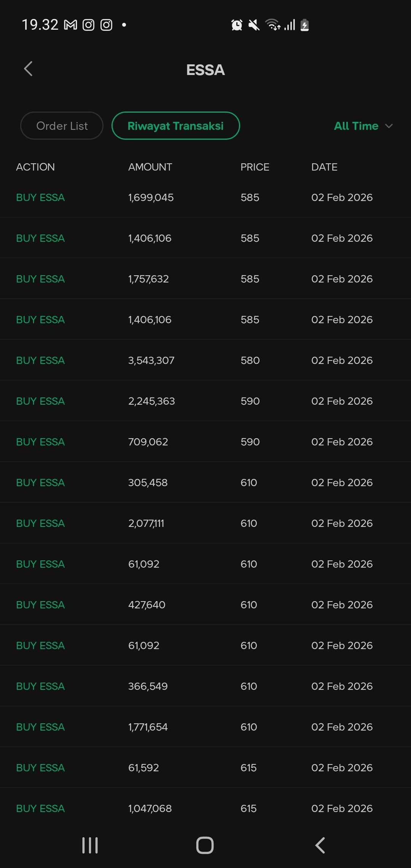Tap the battery charging status icon
The image size is (411, 868).
click(x=304, y=25)
